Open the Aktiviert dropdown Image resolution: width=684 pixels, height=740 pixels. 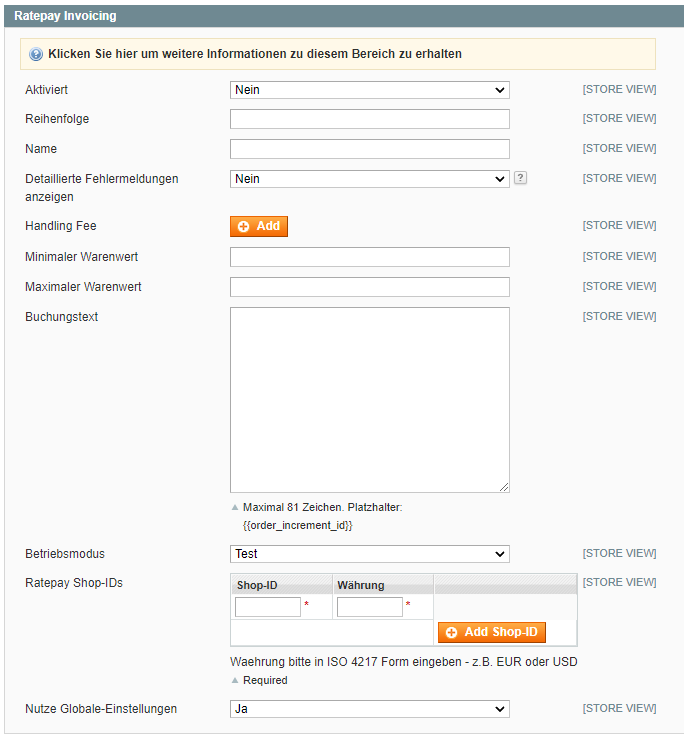pyautogui.click(x=370, y=90)
